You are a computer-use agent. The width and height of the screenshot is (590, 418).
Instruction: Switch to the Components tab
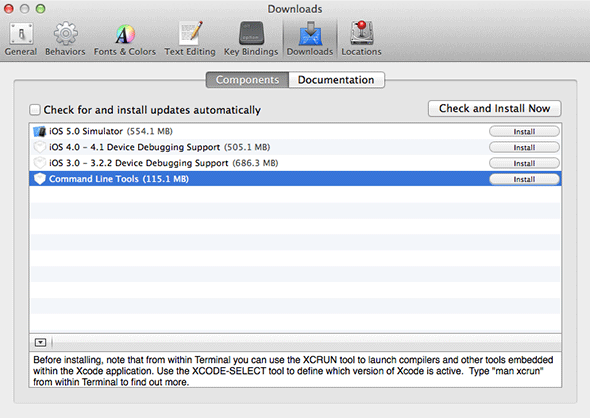(247, 80)
